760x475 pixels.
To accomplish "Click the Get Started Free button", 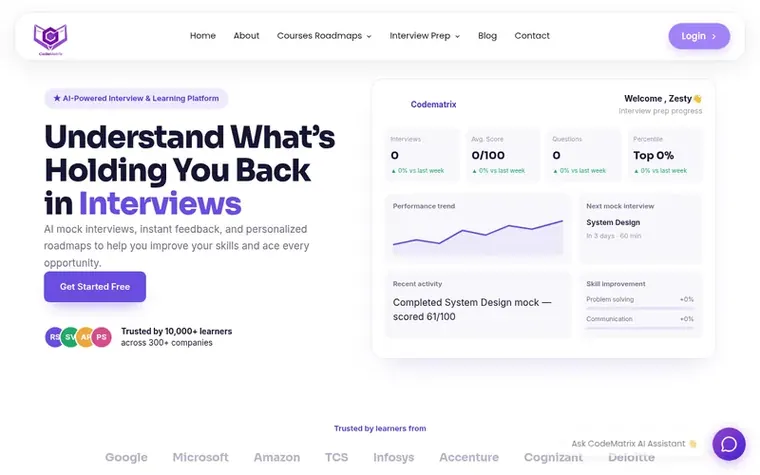I will click(x=95, y=286).
